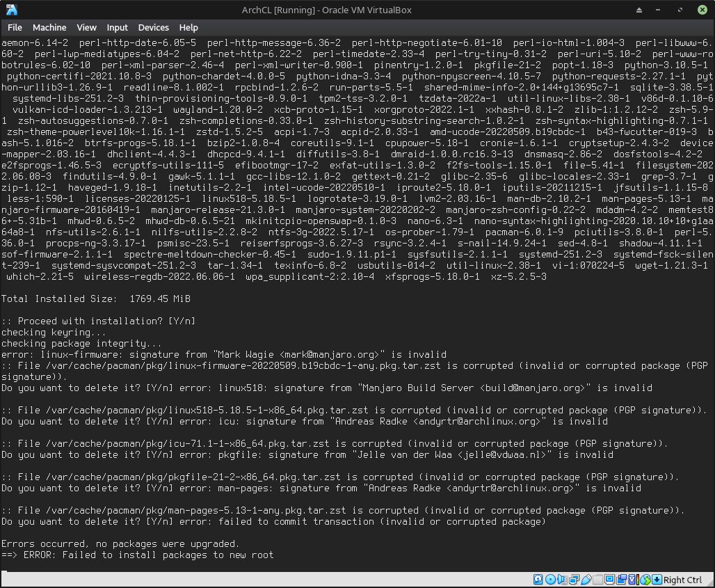Click the shared folders status icon
This screenshot has height=588, width=715.
[x=598, y=580]
